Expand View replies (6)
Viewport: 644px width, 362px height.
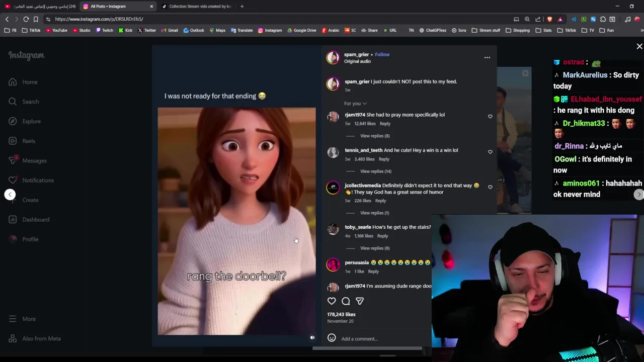tap(375, 248)
